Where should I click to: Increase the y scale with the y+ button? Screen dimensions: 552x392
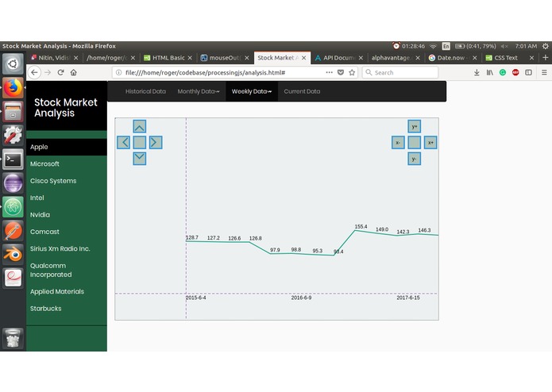coord(415,126)
